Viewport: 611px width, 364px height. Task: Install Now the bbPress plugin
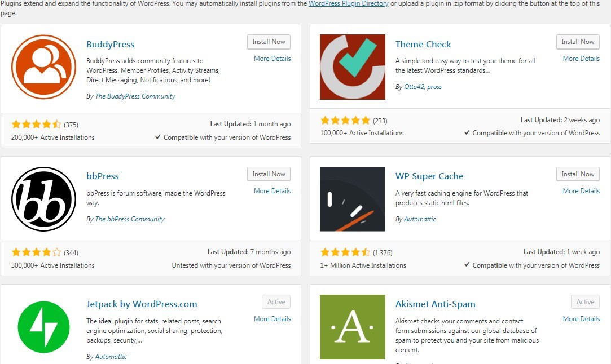tap(269, 174)
